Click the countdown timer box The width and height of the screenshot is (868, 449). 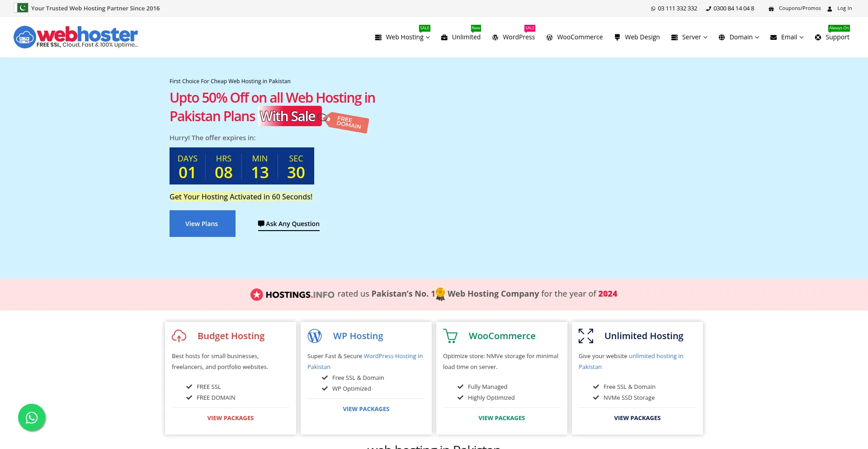pyautogui.click(x=242, y=166)
